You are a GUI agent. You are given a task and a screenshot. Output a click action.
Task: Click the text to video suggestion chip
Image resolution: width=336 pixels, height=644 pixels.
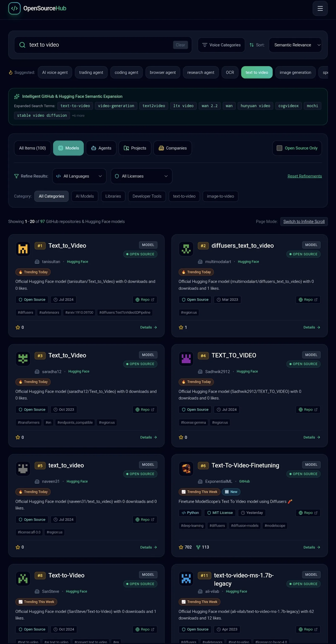(257, 72)
